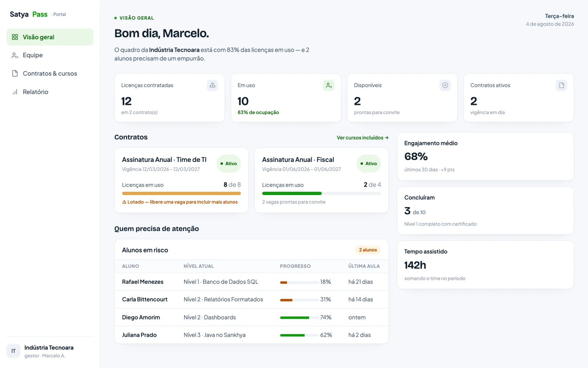This screenshot has height=368, width=588.
Task: Click the Assinatura Anual · Time de TI title
Action: (164, 160)
